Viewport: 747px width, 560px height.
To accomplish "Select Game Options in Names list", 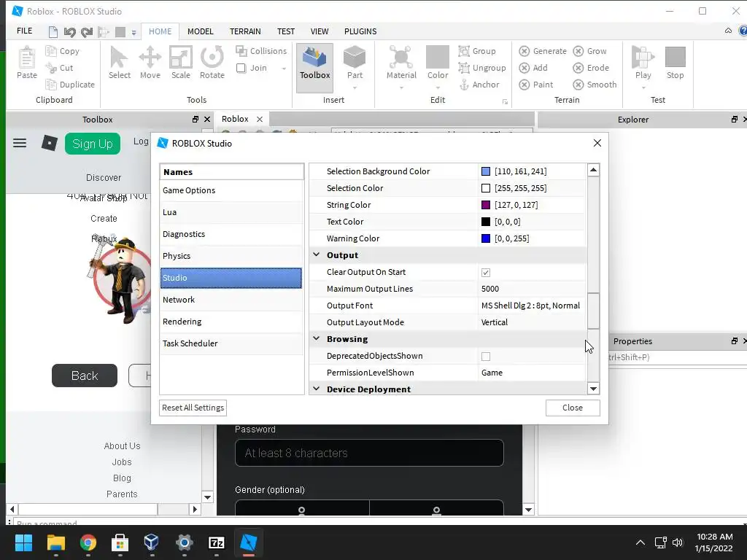I will (231, 190).
